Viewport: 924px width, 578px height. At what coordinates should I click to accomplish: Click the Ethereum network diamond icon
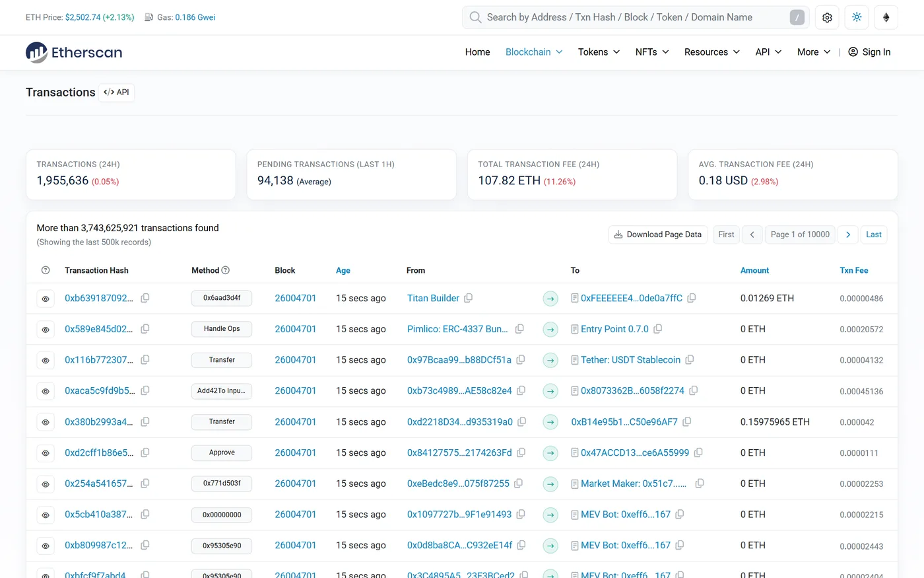(886, 18)
